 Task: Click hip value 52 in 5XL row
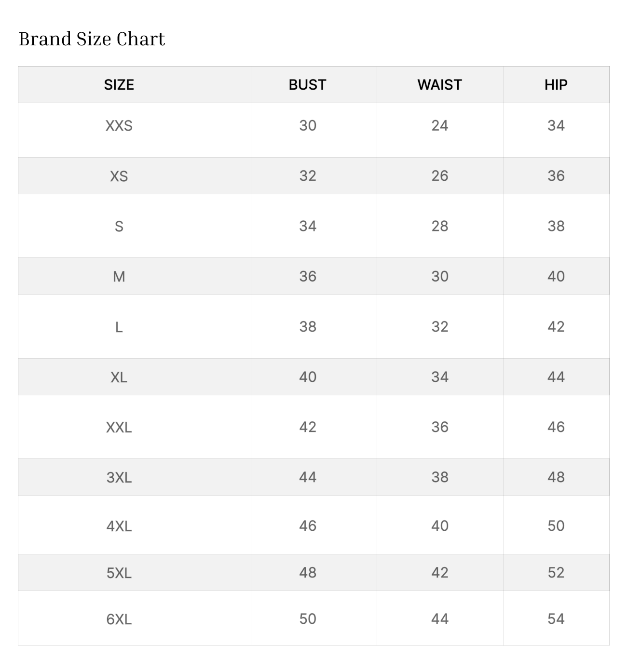click(556, 573)
